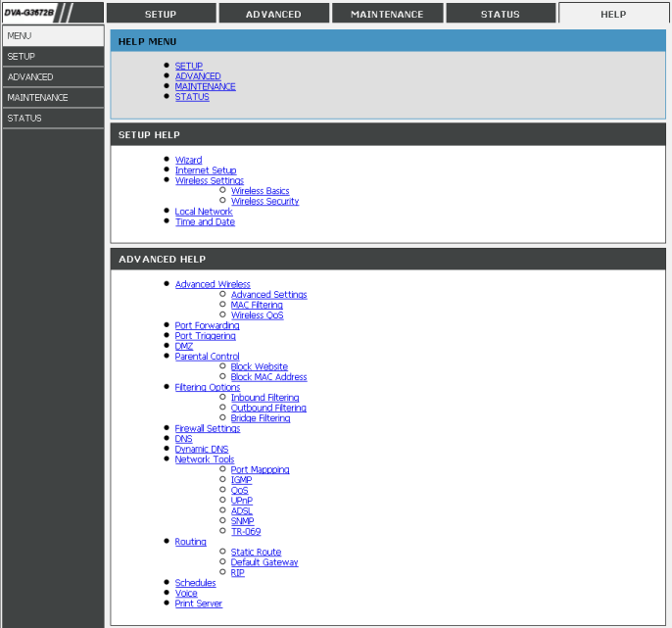
Task: Open the Static Route help link
Action: [256, 552]
